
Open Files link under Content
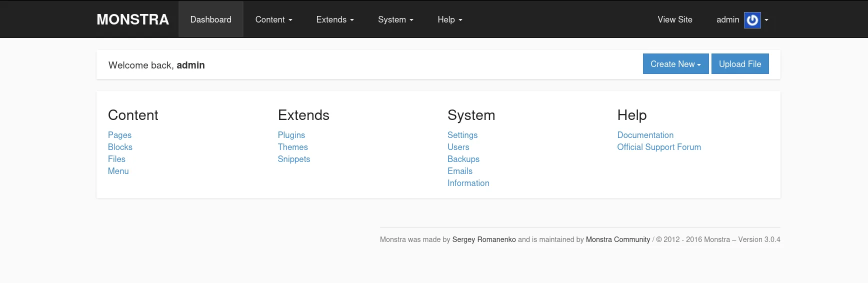(x=116, y=159)
